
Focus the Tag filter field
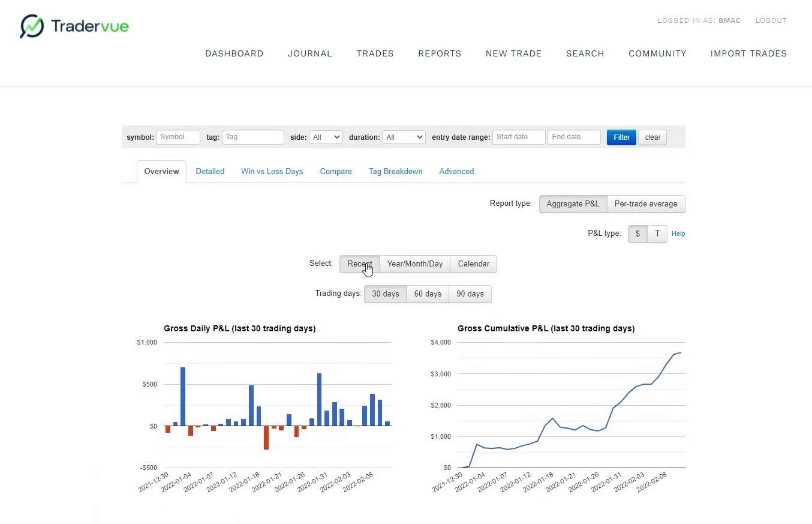(253, 137)
